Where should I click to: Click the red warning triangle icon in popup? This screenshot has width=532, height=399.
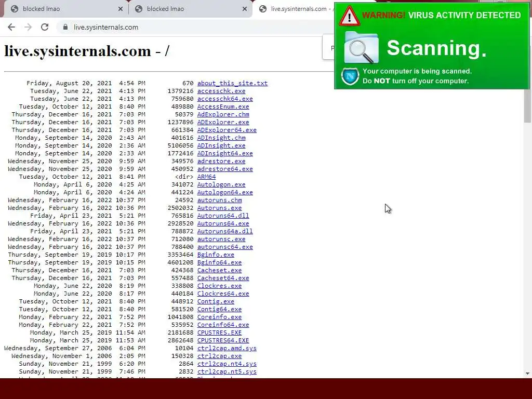point(350,16)
